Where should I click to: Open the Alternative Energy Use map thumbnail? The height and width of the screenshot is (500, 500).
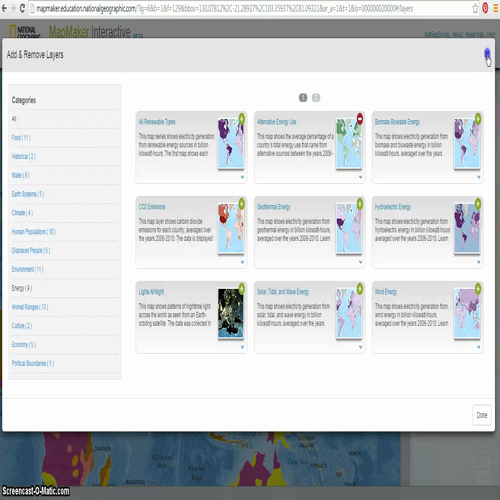(349, 143)
